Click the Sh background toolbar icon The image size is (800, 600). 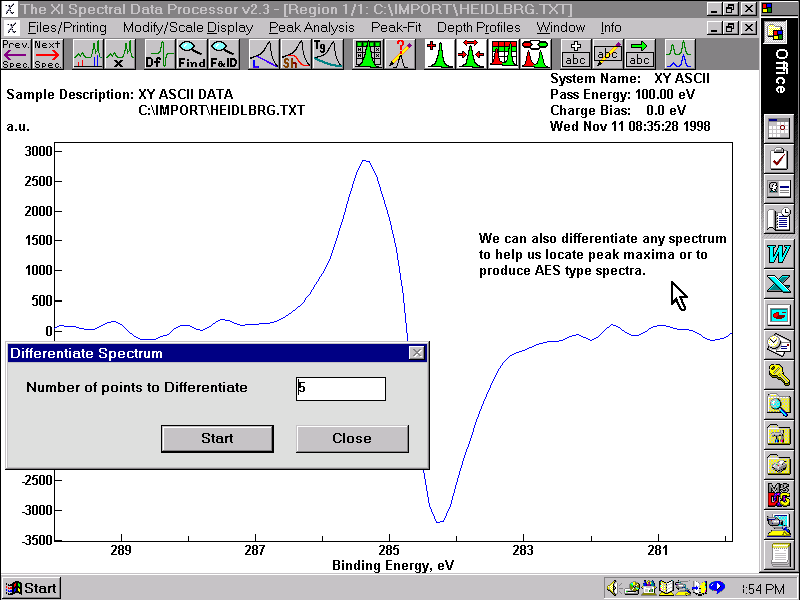pos(295,54)
